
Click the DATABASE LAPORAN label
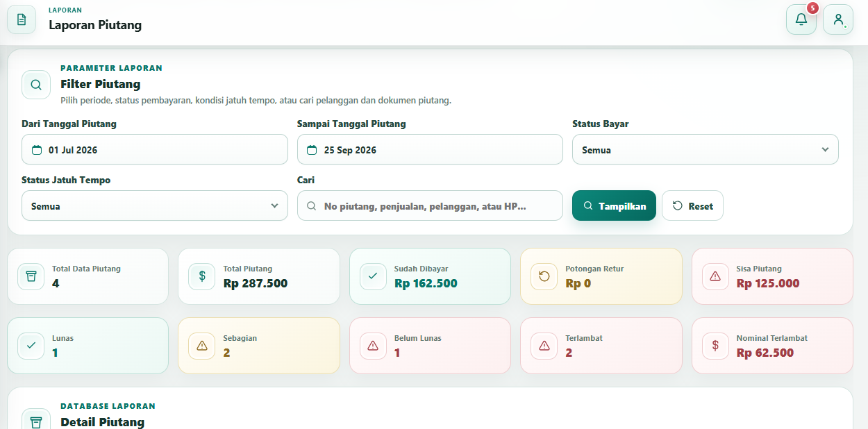coord(108,406)
